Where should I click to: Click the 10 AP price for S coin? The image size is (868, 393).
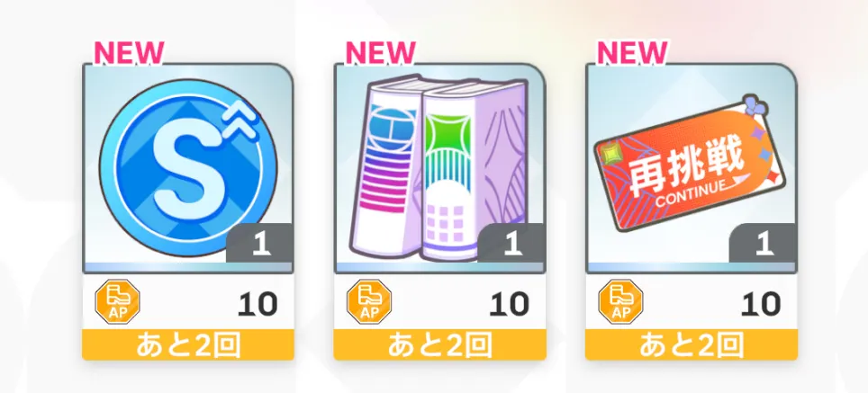point(258,303)
